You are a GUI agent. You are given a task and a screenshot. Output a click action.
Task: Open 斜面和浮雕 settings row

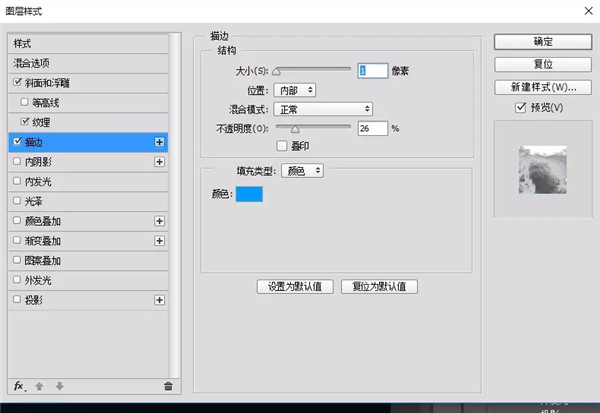[88, 83]
